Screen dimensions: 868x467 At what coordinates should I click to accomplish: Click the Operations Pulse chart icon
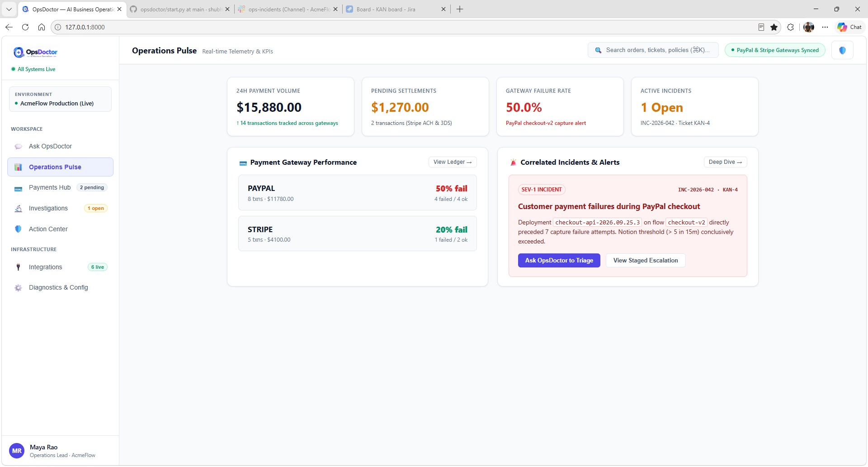18,167
